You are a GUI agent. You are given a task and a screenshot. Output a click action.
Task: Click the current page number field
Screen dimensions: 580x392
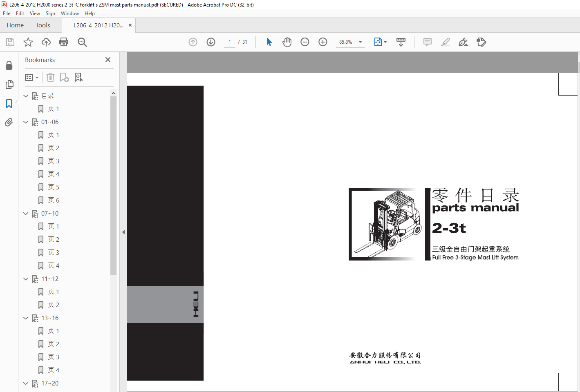click(230, 42)
